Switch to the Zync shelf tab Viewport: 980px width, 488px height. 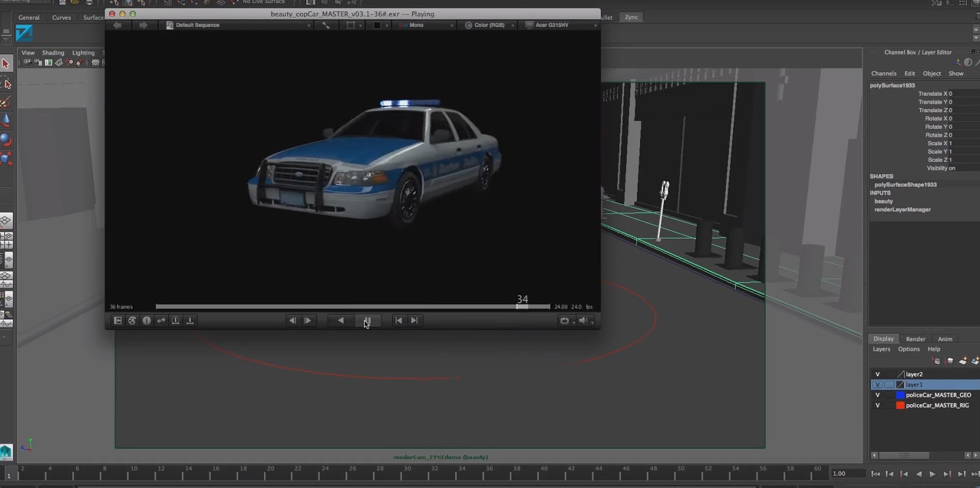point(631,17)
